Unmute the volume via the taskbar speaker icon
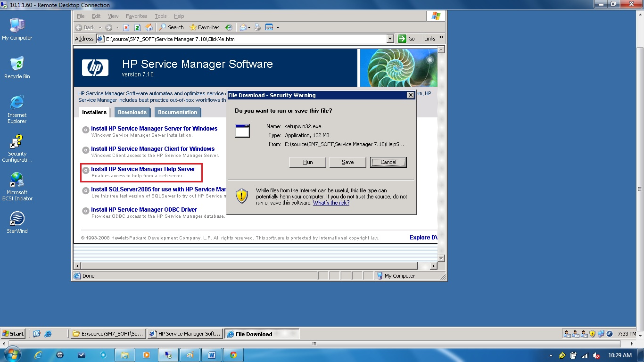Viewport: 644px width, 362px height. 596,356
